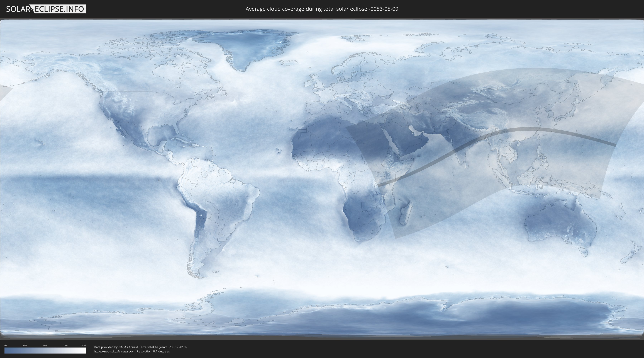Image resolution: width=644 pixels, height=358 pixels.
Task: Click the SOLAR-ECLIPSE.INFO logo
Action: (46, 9)
